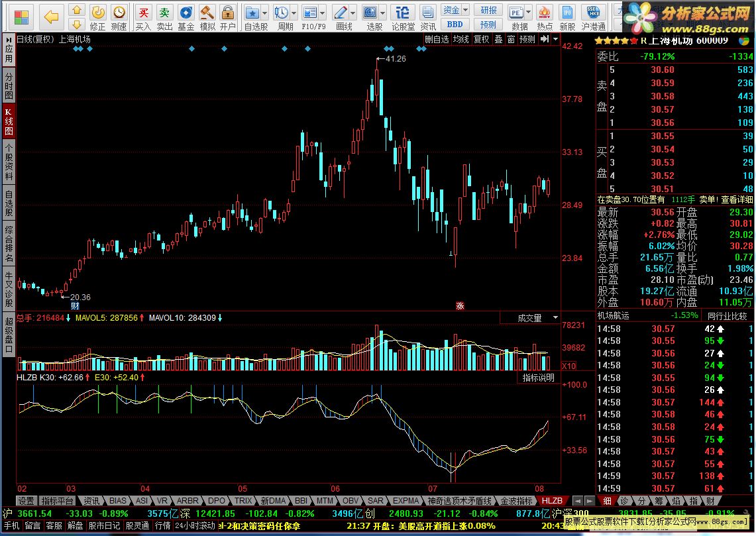Open the 测速 speed test tool
The width and height of the screenshot is (756, 536).
119,17
